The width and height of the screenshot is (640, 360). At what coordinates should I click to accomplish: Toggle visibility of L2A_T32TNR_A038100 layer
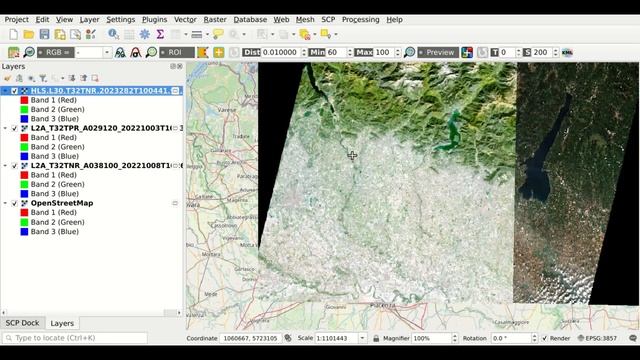click(15, 166)
